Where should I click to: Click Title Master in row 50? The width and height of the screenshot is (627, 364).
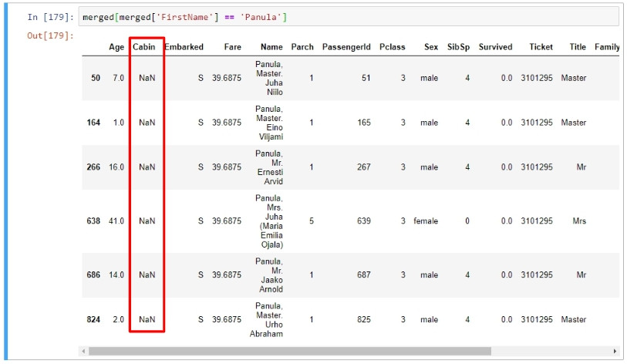(x=574, y=78)
